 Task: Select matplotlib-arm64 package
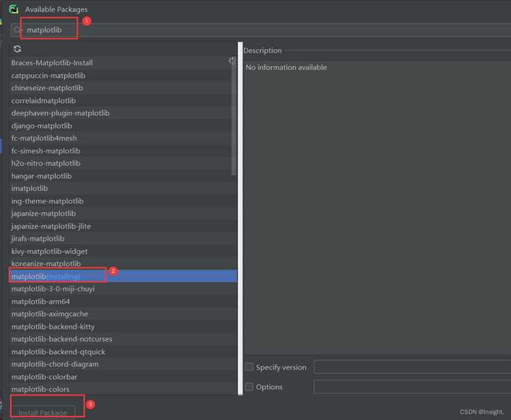click(123, 301)
